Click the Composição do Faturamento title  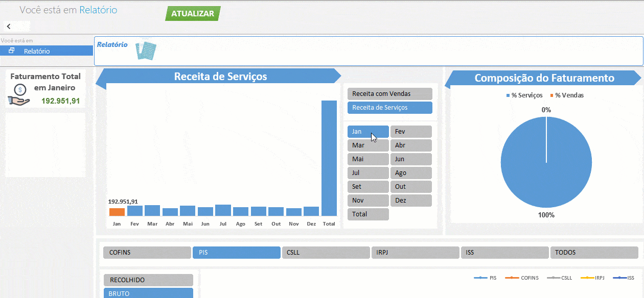pos(544,78)
